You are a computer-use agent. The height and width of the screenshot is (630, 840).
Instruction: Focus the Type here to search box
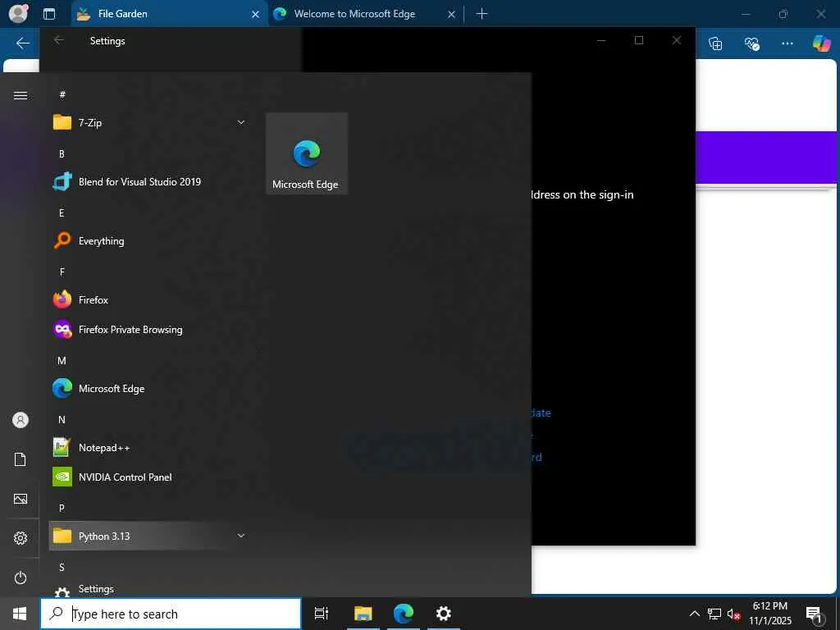click(x=171, y=614)
